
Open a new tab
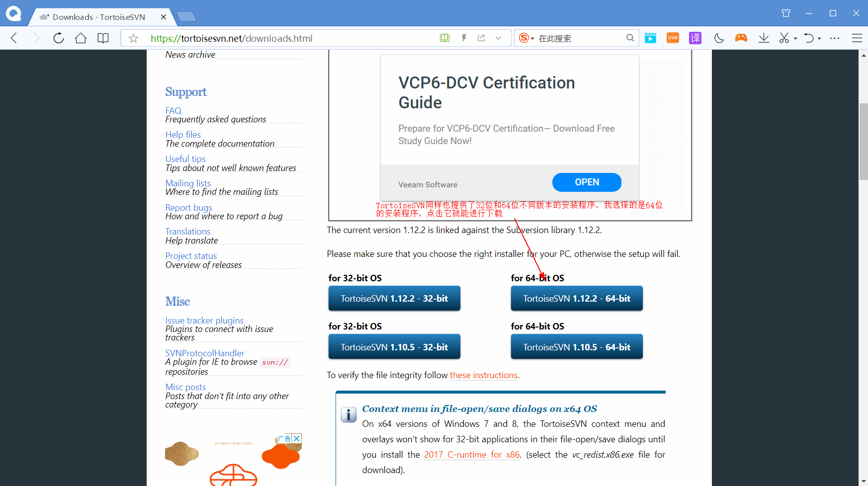(186, 17)
